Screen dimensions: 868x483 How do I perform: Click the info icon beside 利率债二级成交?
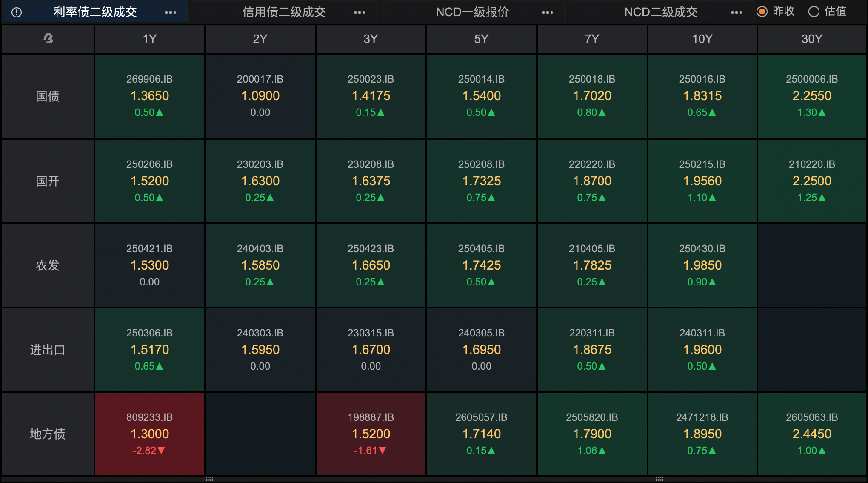click(17, 12)
